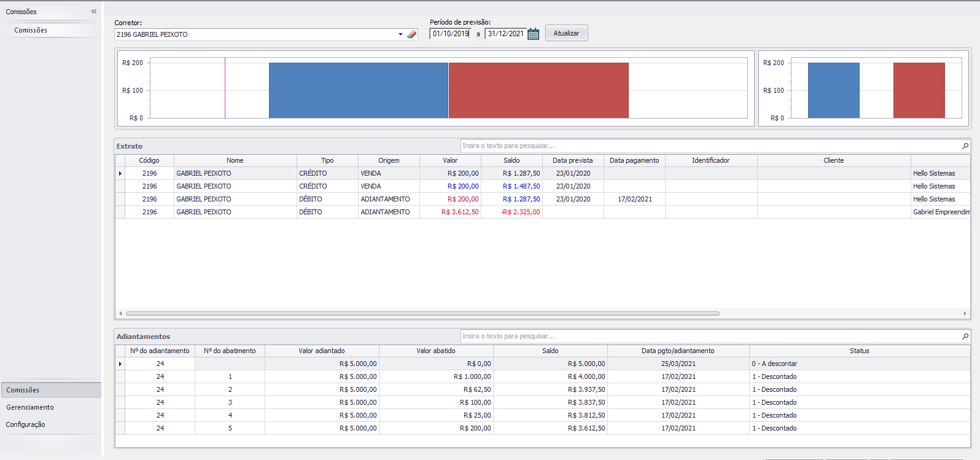Collapse the Comissões side panel
This screenshot has height=460, width=980.
click(x=94, y=11)
